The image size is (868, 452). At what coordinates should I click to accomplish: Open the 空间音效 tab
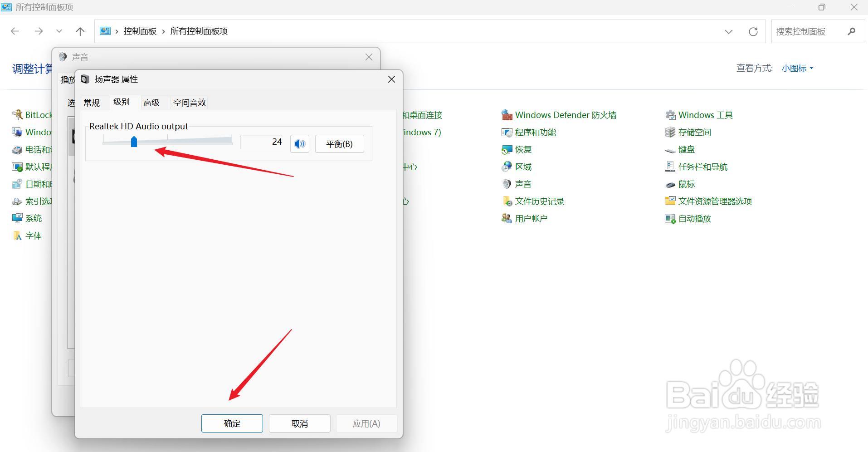pyautogui.click(x=190, y=103)
